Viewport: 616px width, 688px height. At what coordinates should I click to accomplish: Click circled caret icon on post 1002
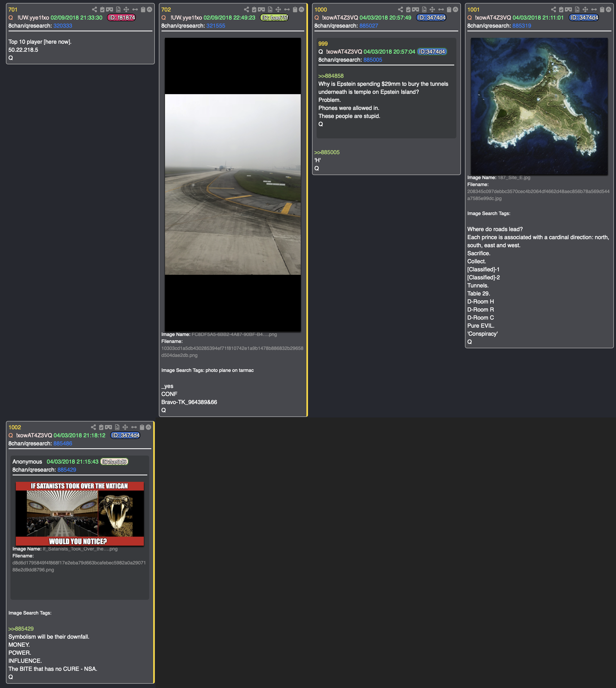[x=148, y=427]
